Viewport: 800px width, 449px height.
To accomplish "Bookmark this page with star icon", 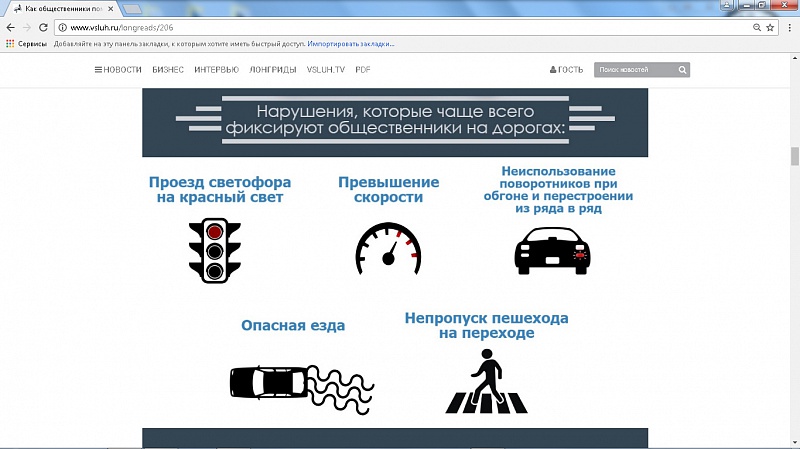I will [x=771, y=27].
